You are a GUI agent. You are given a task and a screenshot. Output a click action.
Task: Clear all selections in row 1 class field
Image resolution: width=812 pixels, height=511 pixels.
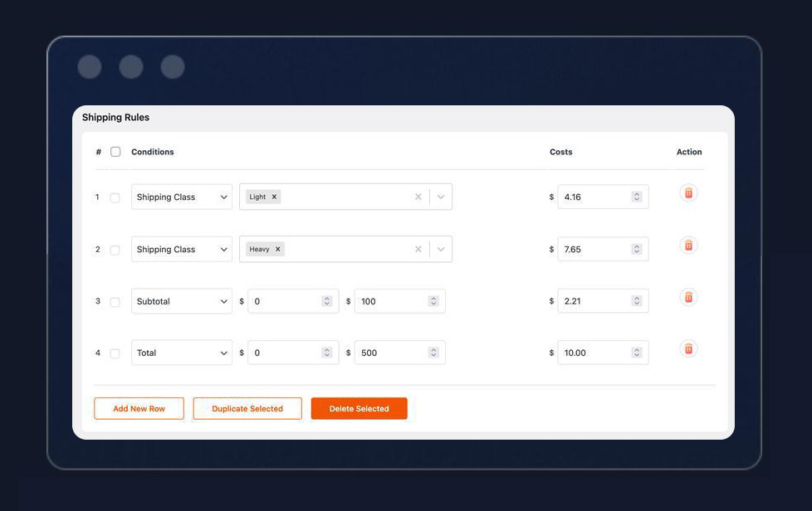tap(418, 197)
